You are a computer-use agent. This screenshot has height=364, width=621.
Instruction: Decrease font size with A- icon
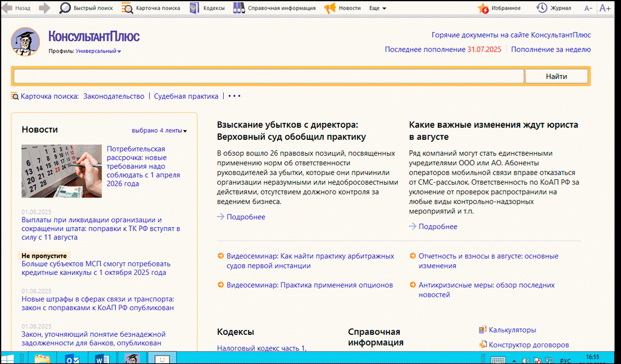(588, 8)
